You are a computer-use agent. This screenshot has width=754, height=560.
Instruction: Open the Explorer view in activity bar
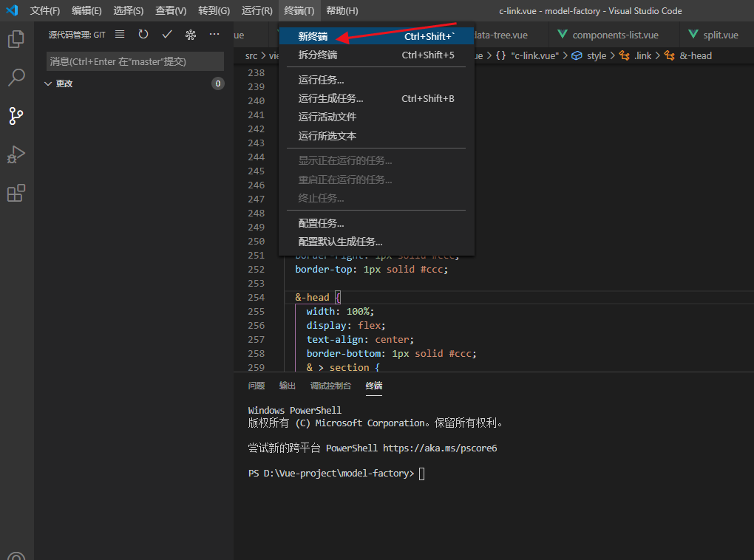point(16,39)
